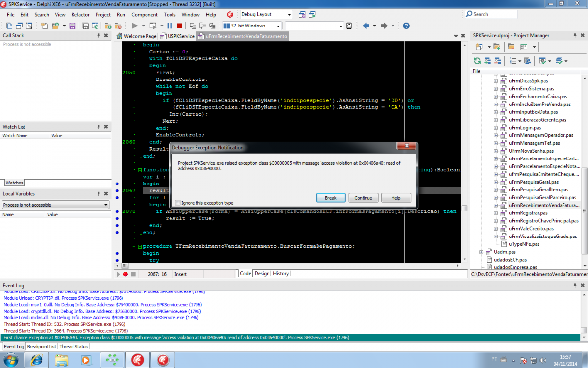Open Internet Explorer from the taskbar
Screen dimensions: 588x368
click(36, 360)
